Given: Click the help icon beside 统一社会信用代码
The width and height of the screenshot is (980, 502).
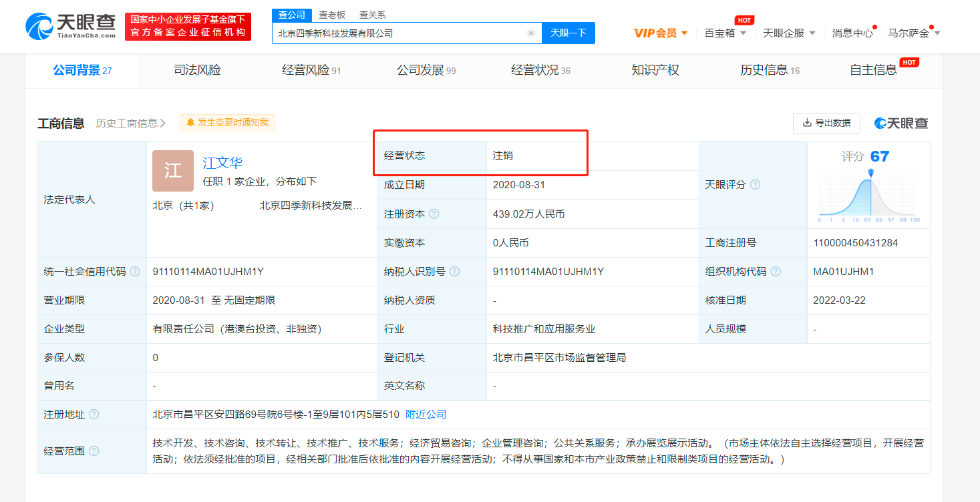Looking at the screenshot, I should (135, 272).
